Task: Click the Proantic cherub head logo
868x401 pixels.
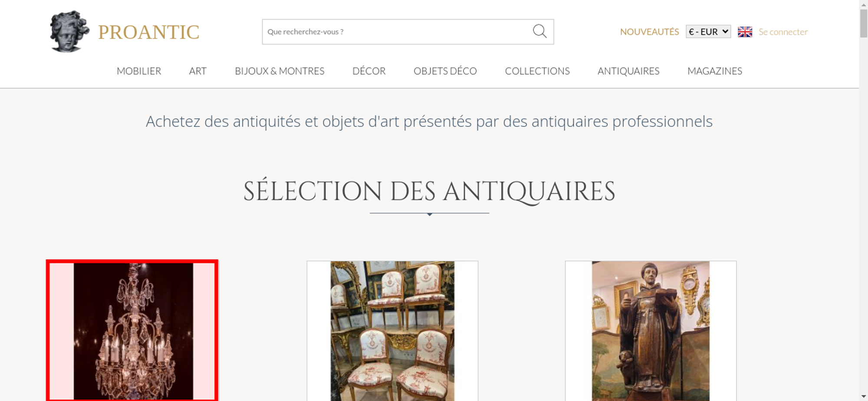Action: tap(69, 32)
